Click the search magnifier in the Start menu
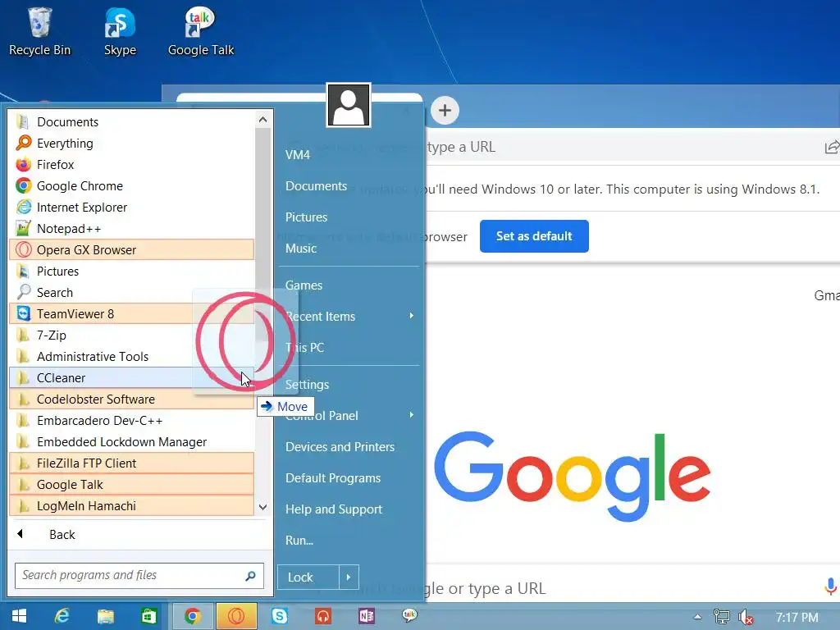 [x=250, y=576]
